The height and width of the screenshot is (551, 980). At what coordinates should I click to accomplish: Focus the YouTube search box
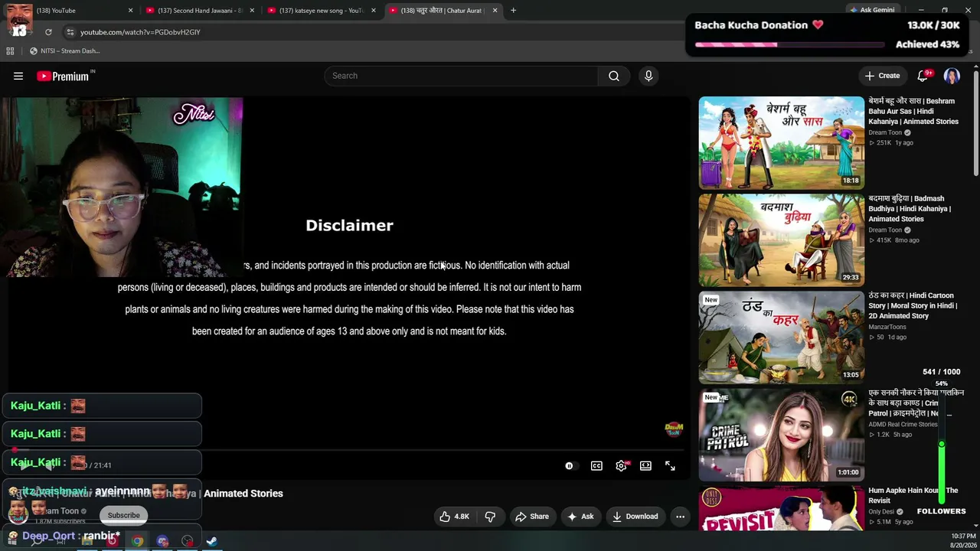461,76
